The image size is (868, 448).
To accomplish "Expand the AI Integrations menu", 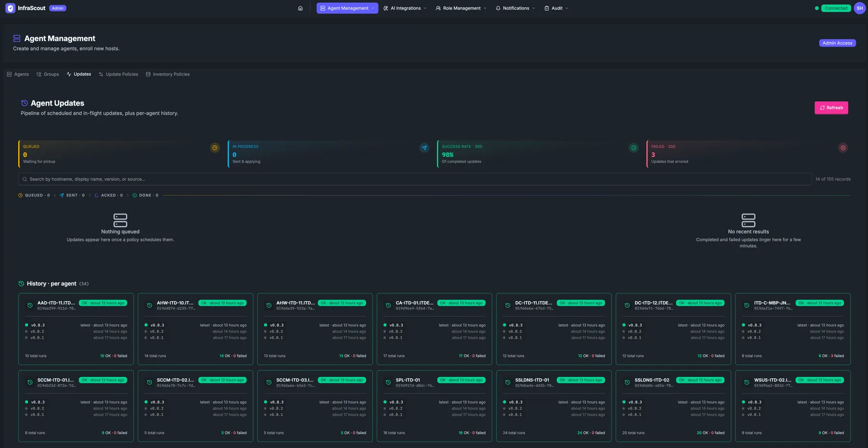I will point(405,8).
